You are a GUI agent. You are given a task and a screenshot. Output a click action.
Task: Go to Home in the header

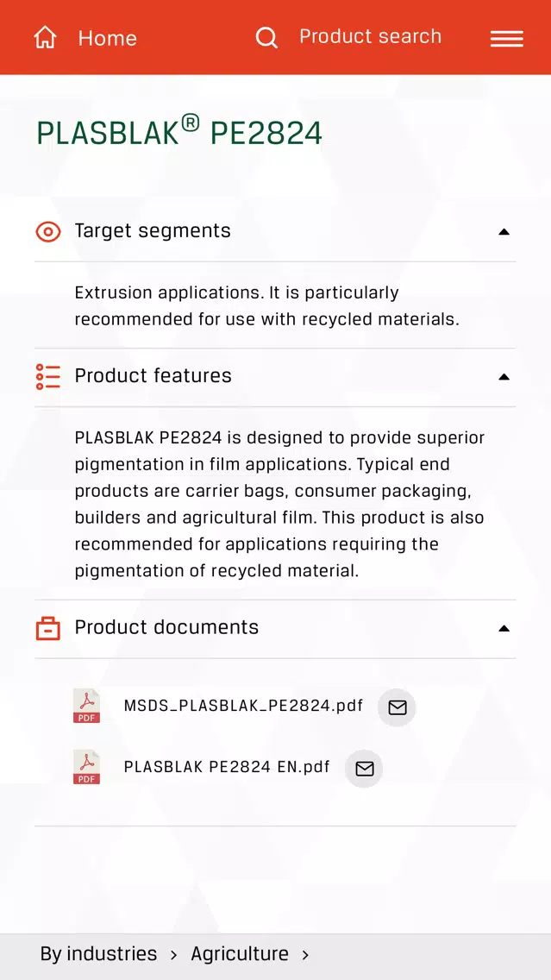[x=108, y=38]
